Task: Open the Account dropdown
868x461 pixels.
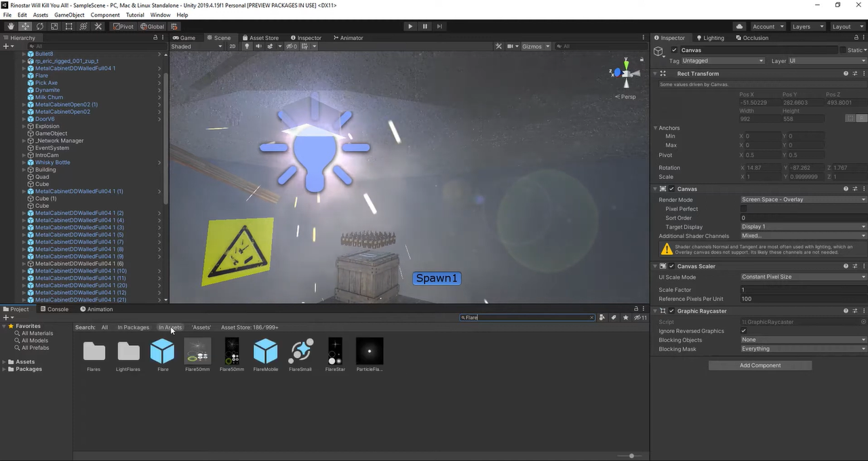Action: [767, 26]
